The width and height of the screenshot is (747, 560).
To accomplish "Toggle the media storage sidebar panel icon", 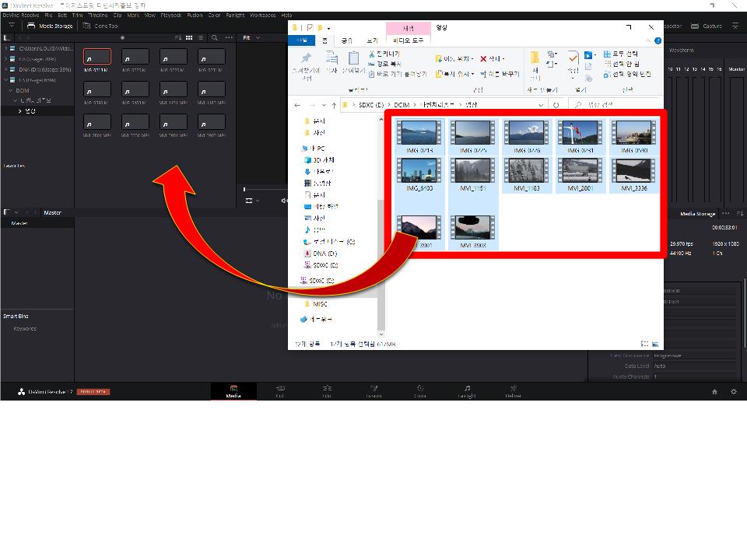I will tap(7, 37).
